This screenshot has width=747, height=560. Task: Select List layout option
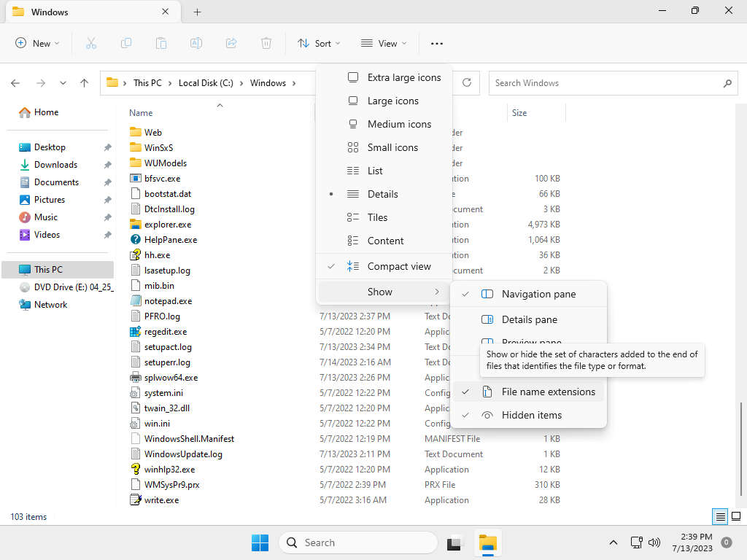pos(384,171)
